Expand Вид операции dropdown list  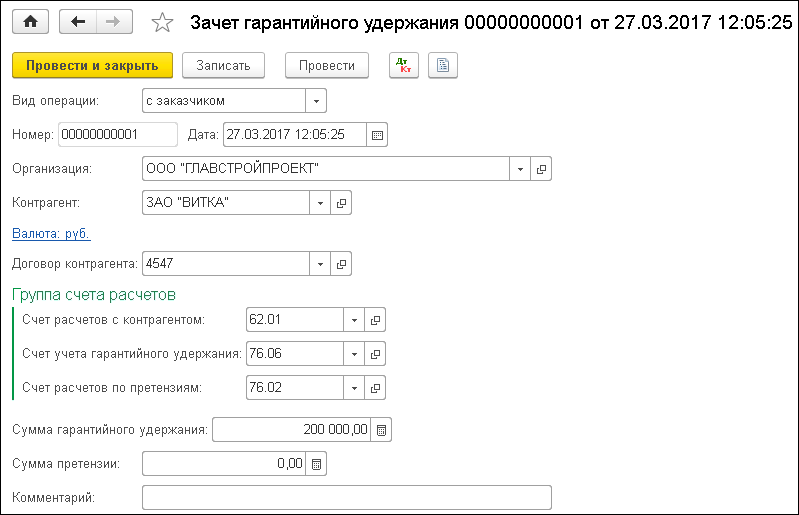click(x=316, y=101)
